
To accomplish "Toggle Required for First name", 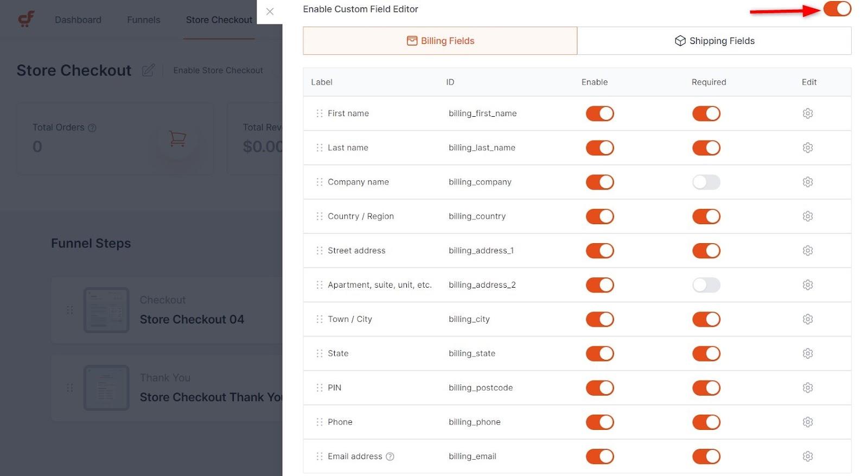I will pos(706,113).
